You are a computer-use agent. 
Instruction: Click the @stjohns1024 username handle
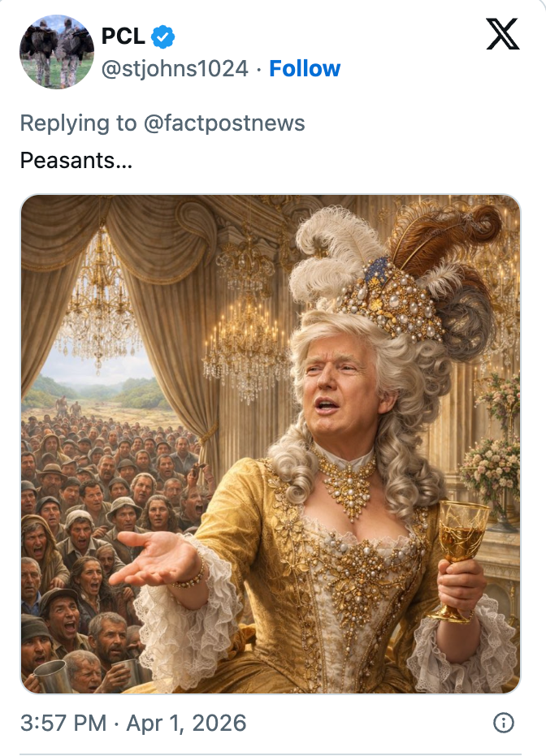point(172,69)
